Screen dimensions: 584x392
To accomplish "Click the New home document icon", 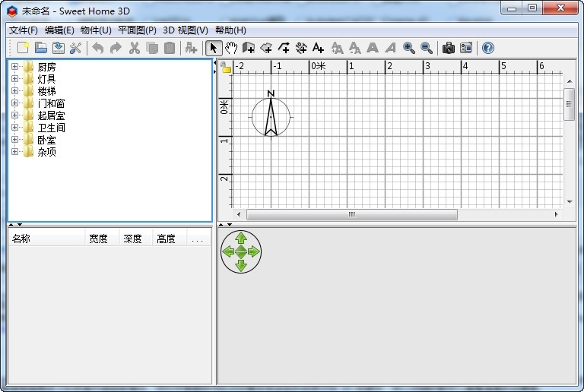I will tap(24, 48).
